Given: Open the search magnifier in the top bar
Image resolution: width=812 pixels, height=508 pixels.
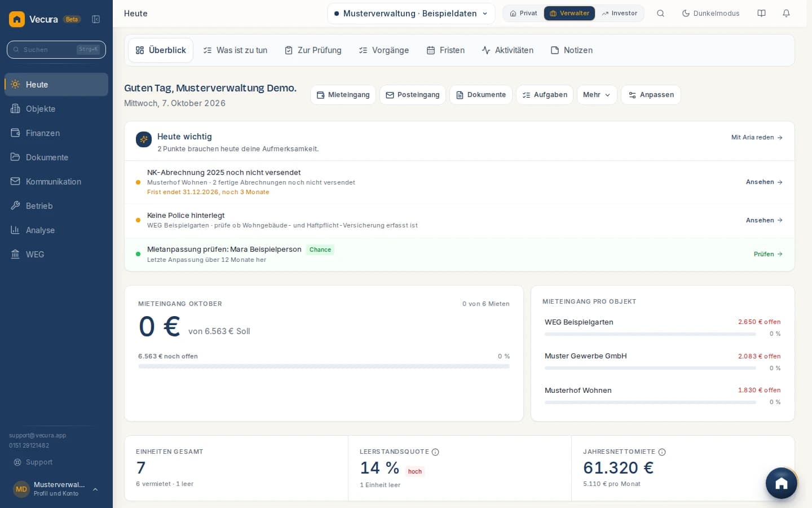Looking at the screenshot, I should click(x=660, y=14).
